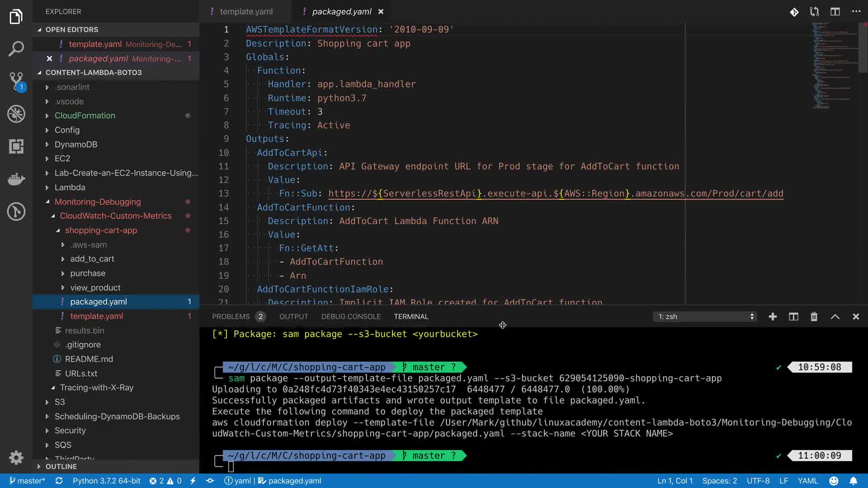Click the split editor icon
The height and width of the screenshot is (488, 868).
835,12
